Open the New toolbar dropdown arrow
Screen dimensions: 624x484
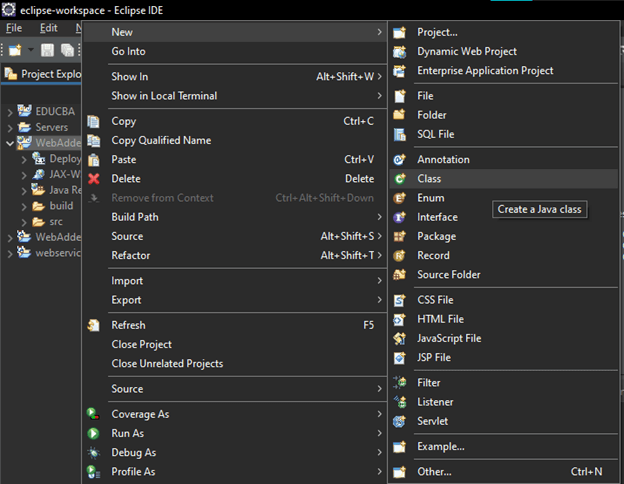click(x=31, y=50)
